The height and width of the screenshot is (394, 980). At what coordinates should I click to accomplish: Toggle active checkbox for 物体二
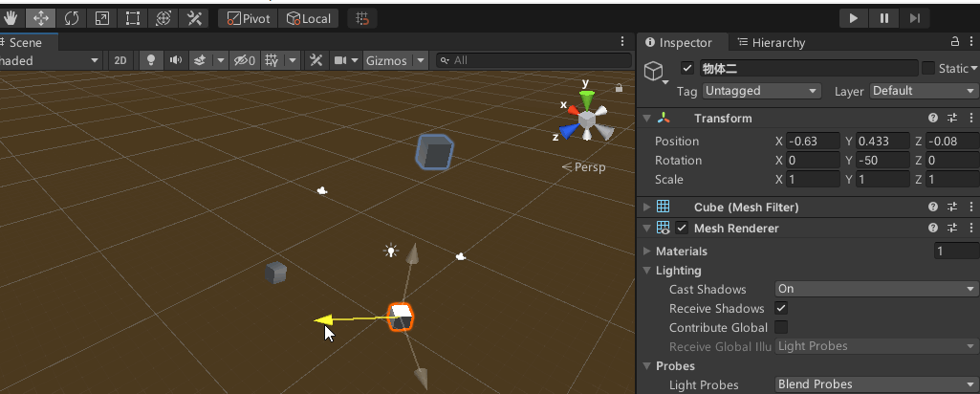click(x=687, y=68)
